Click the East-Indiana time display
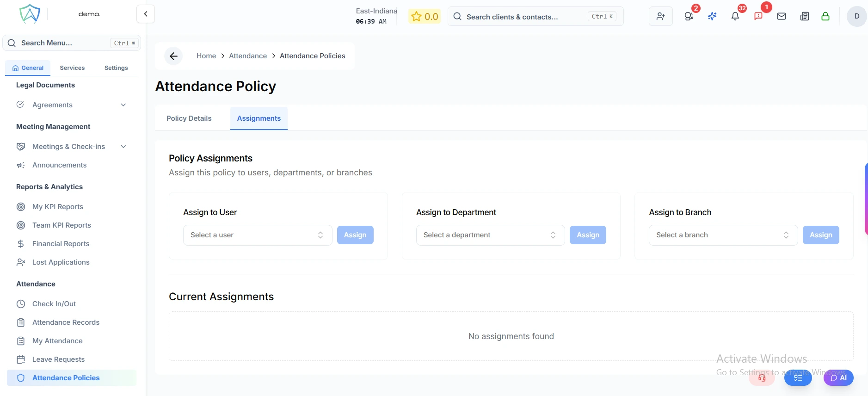Screen dimensions: 868x396 pos(376,16)
